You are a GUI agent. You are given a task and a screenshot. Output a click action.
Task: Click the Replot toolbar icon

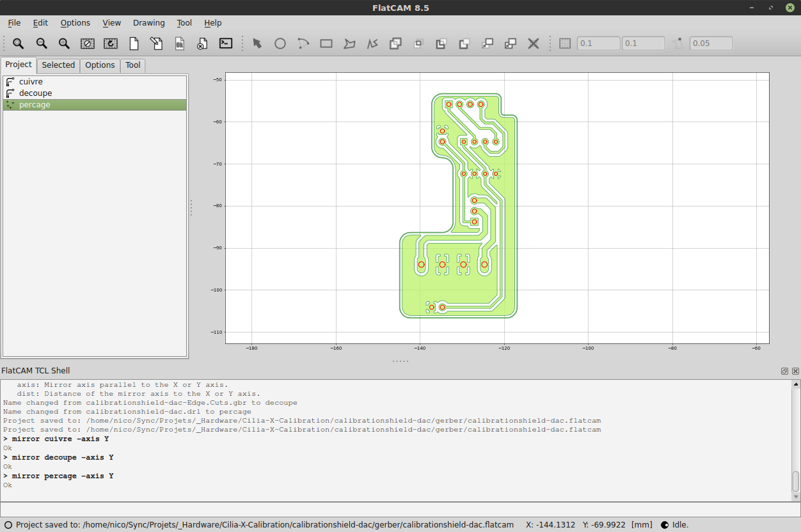click(111, 43)
